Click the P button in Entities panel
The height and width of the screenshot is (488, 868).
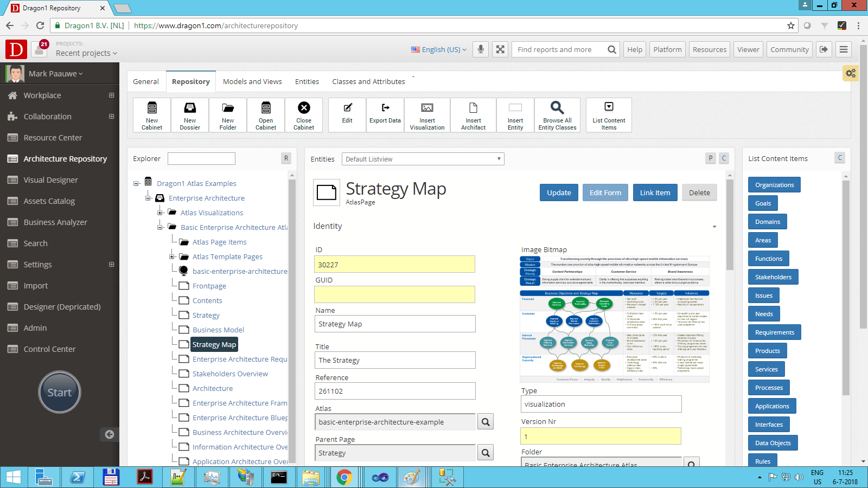coord(711,158)
